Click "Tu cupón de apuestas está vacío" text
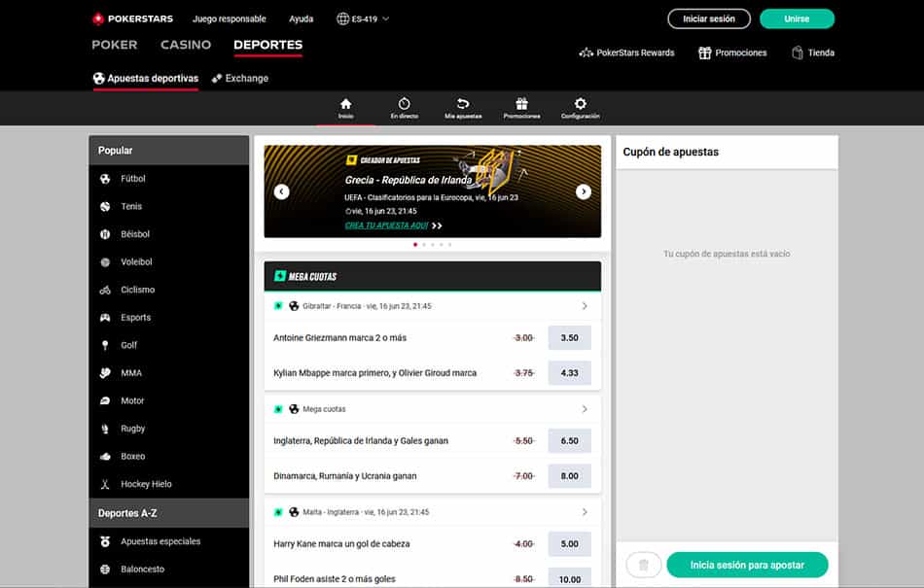 pyautogui.click(x=727, y=254)
